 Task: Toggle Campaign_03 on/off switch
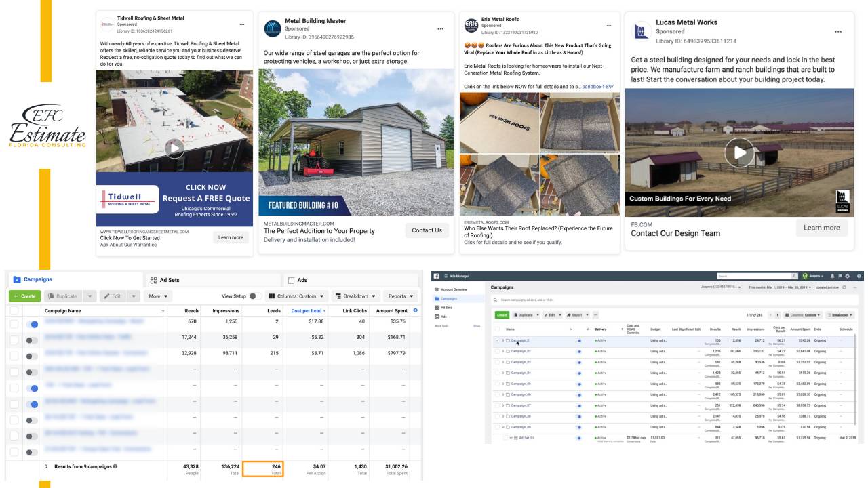pos(579,362)
